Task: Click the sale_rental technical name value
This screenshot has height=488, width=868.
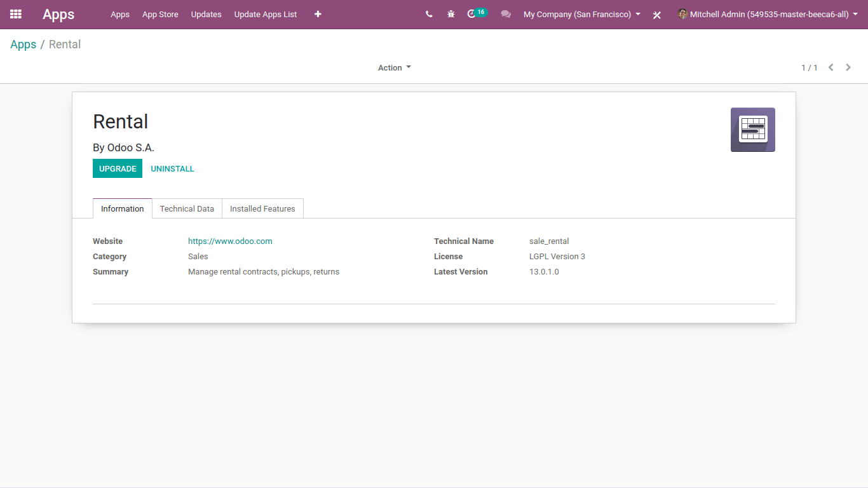Action: [x=549, y=241]
